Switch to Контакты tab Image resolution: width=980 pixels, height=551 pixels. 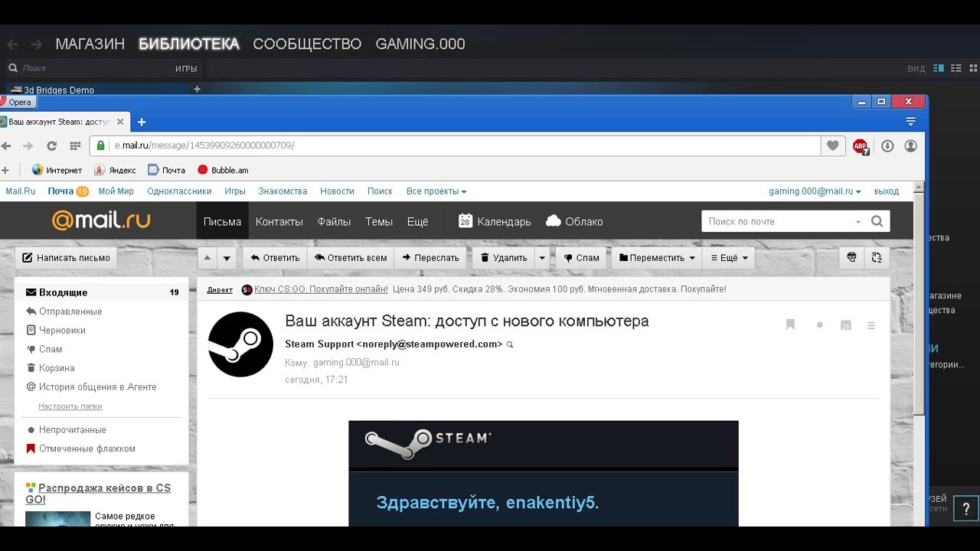279,221
